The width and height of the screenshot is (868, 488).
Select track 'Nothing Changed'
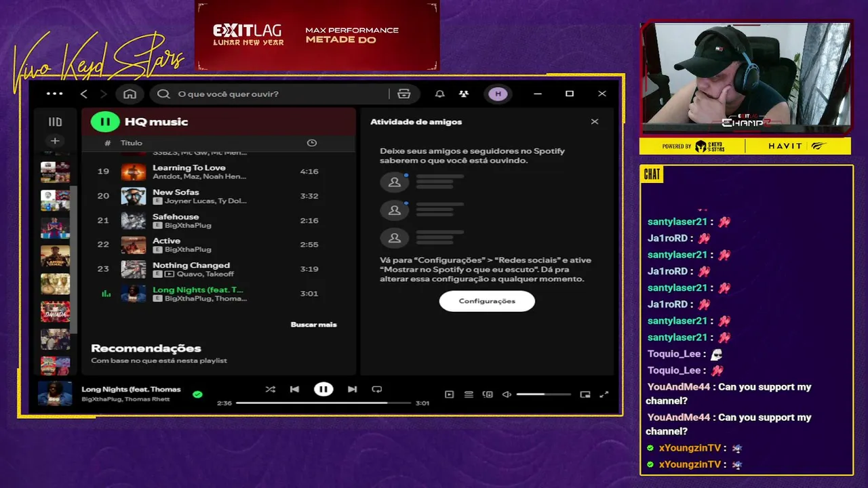218,269
